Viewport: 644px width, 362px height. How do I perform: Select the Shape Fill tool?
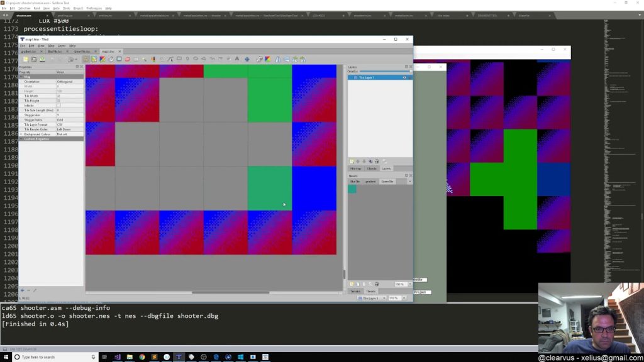(119, 59)
